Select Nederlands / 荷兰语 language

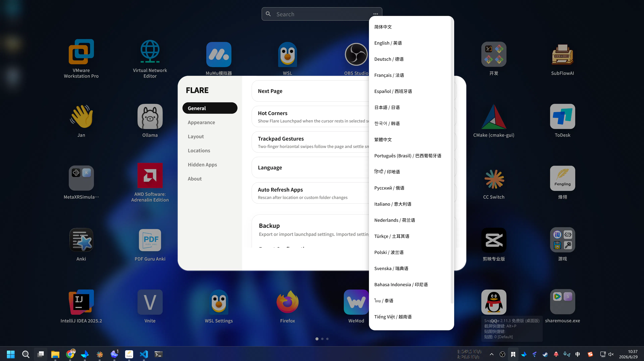click(410, 220)
